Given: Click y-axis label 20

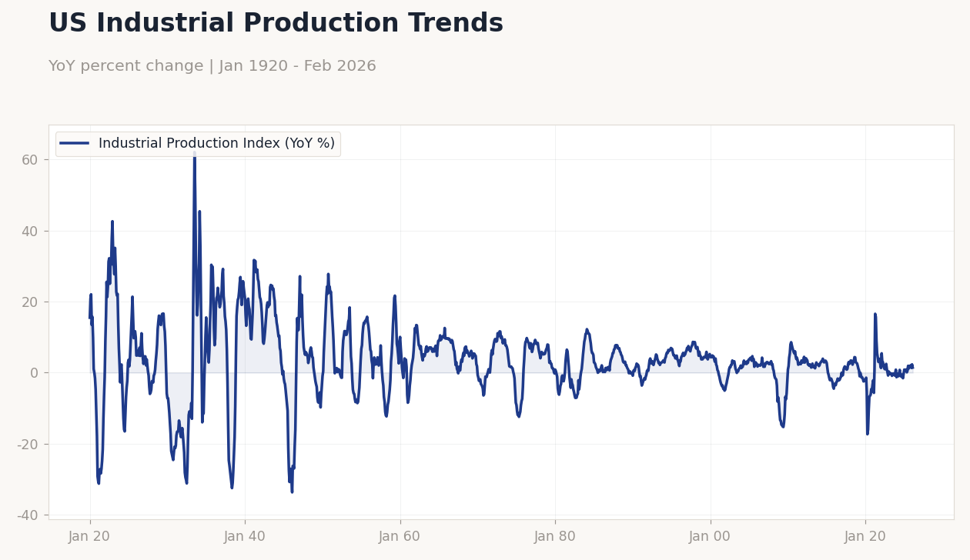Looking at the screenshot, I should click(x=31, y=302).
